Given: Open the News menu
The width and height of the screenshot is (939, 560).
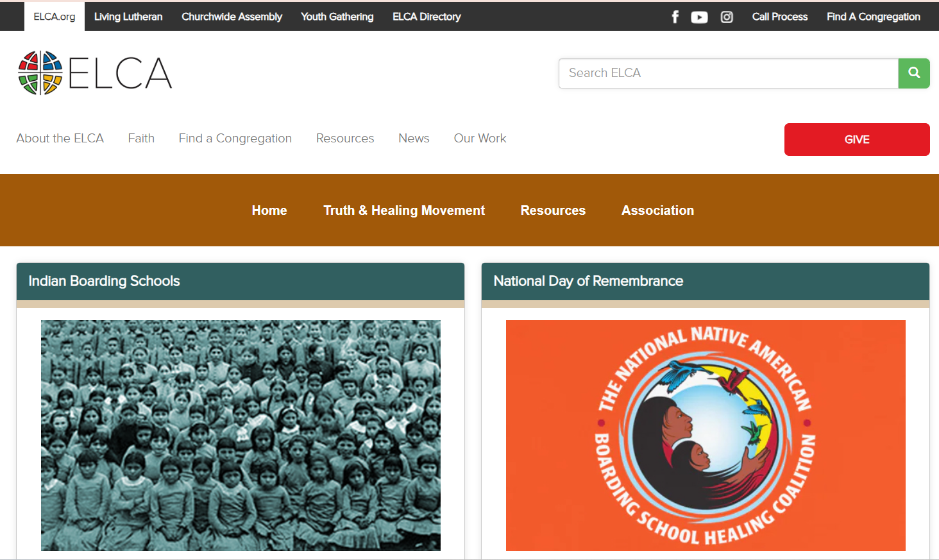Looking at the screenshot, I should 414,139.
